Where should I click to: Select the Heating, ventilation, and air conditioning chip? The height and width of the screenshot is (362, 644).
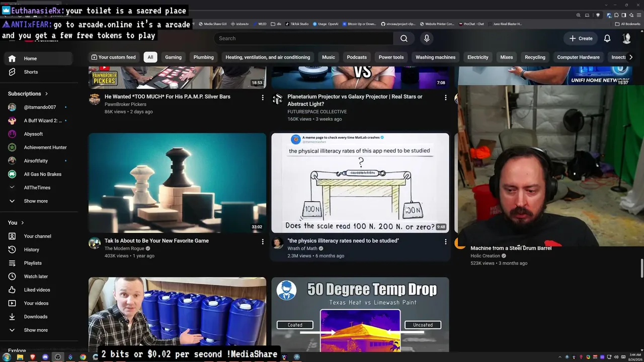268,57
